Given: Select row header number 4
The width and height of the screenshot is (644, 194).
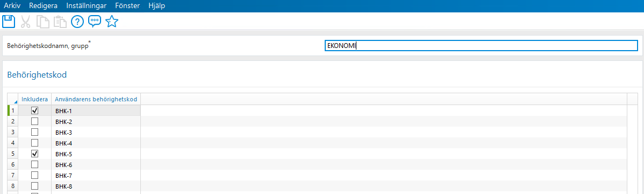Looking at the screenshot, I should [x=13, y=142].
